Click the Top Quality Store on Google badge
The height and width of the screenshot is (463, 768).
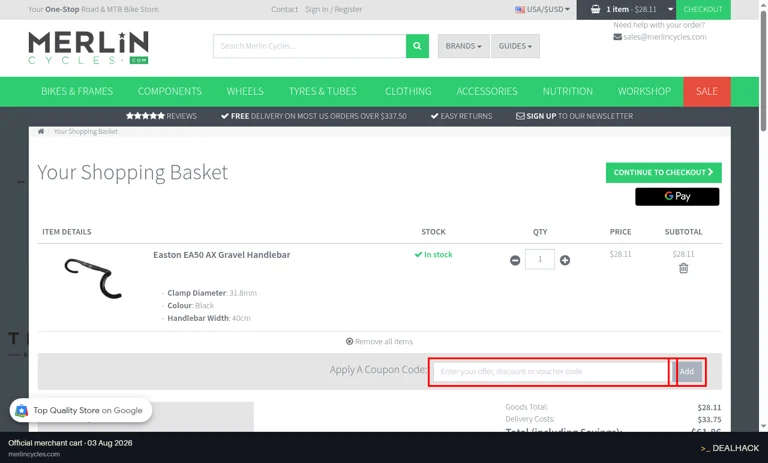click(81, 411)
